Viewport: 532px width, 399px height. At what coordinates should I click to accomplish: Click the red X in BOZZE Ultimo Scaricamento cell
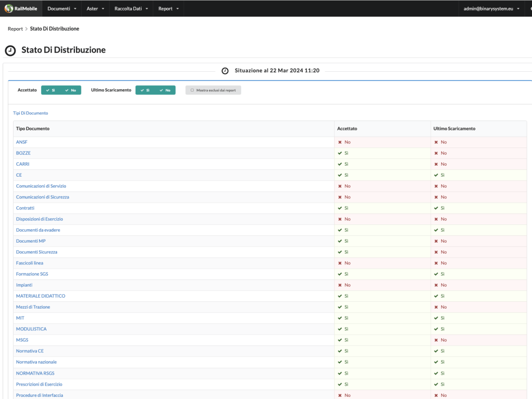tap(436, 153)
